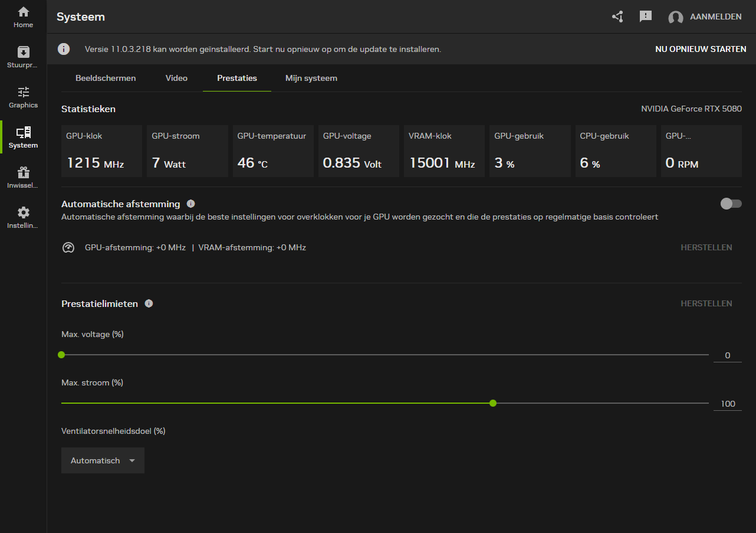Image resolution: width=756 pixels, height=533 pixels.
Task: Open the Stuurprogramma's (drivers) sidebar icon
Action: click(24, 57)
